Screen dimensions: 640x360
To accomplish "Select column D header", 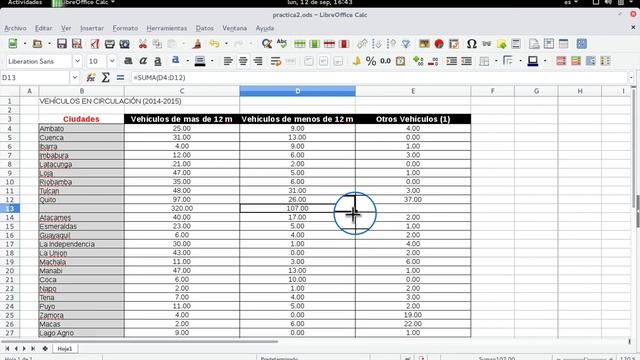I will click(x=297, y=91).
